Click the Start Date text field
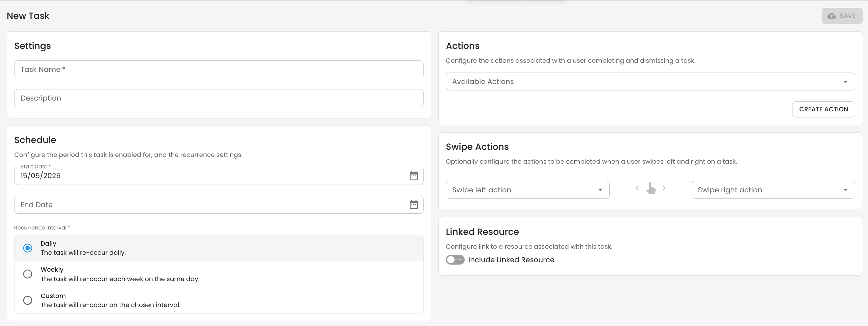Image resolution: width=868 pixels, height=326 pixels. [209, 176]
